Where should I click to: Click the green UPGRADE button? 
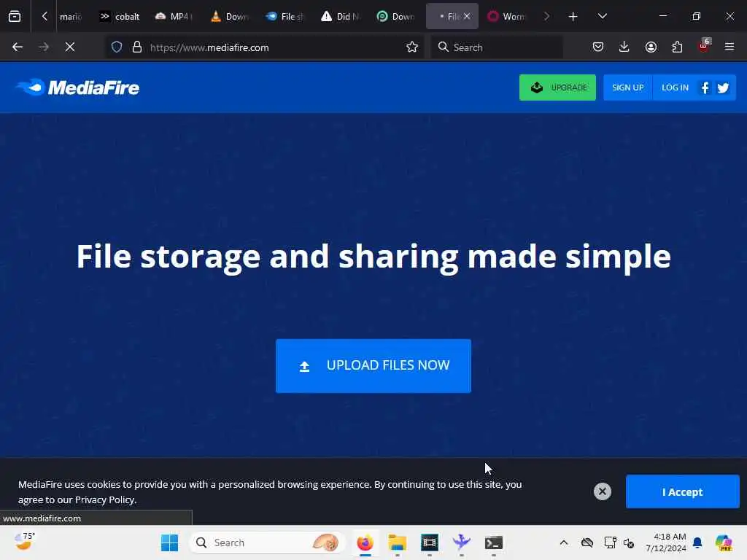pos(557,87)
